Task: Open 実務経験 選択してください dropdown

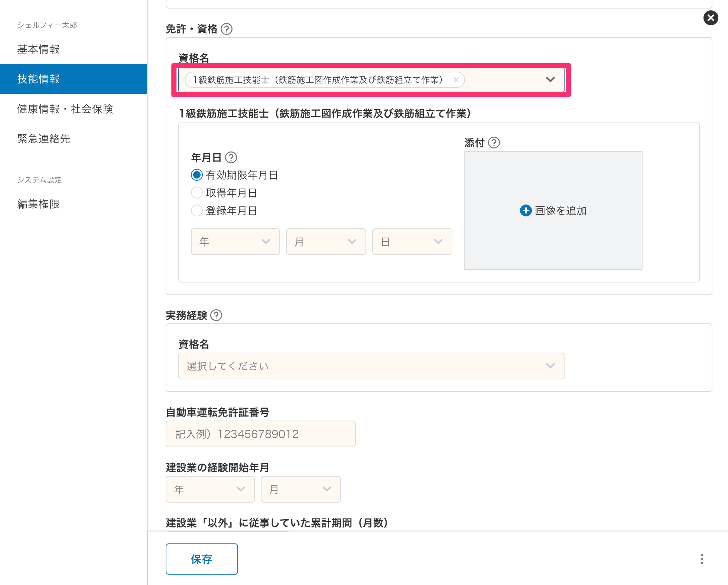Action: click(371, 366)
